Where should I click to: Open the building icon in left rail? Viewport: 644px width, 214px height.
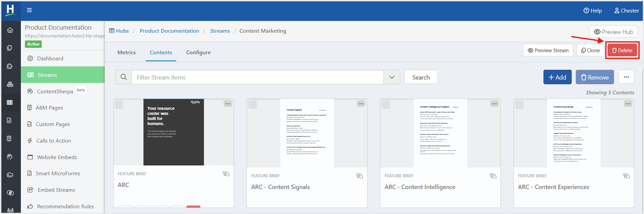tap(9, 139)
